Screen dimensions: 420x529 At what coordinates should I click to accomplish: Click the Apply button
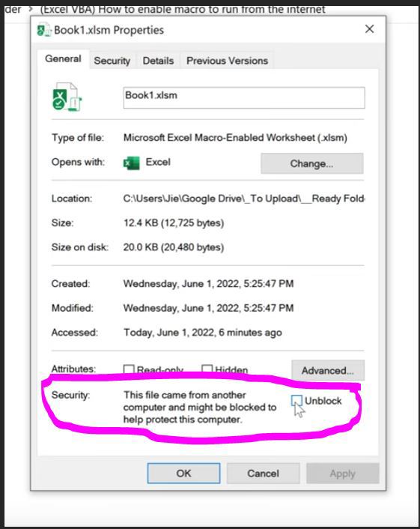click(x=342, y=474)
